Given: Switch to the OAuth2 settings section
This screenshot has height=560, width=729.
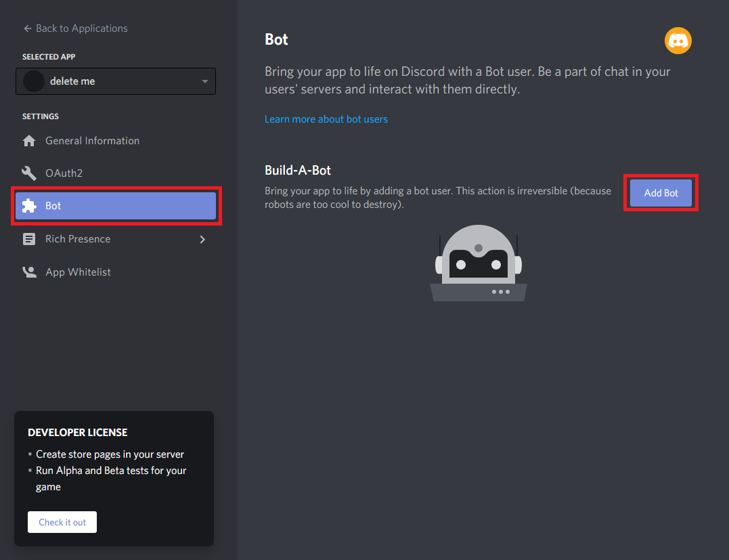Looking at the screenshot, I should (x=62, y=173).
